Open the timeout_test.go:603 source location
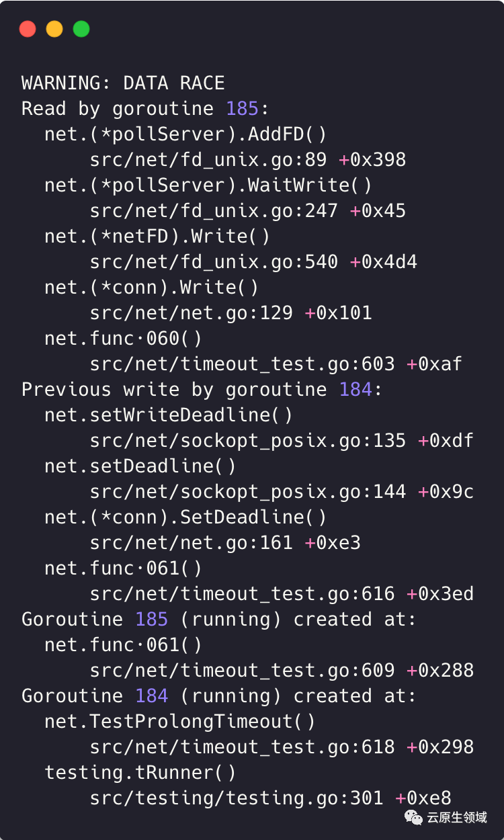504x840 pixels. coord(242,364)
